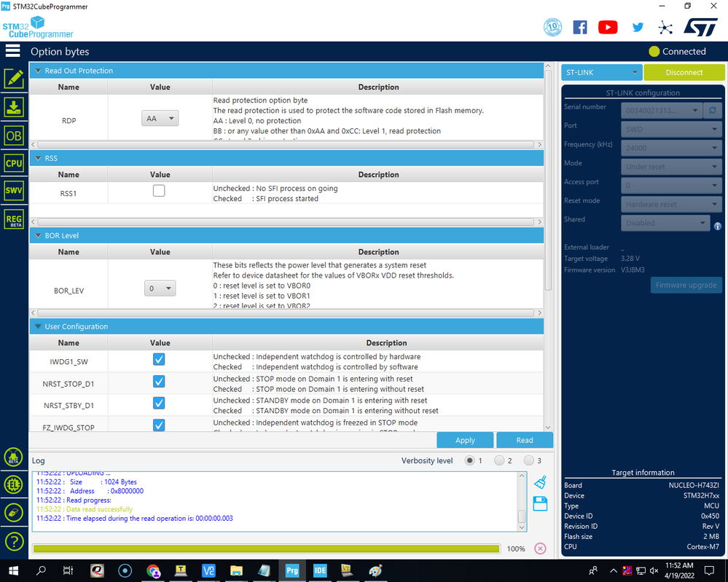
Task: Select verbosity level 2 radio button
Action: click(x=499, y=460)
